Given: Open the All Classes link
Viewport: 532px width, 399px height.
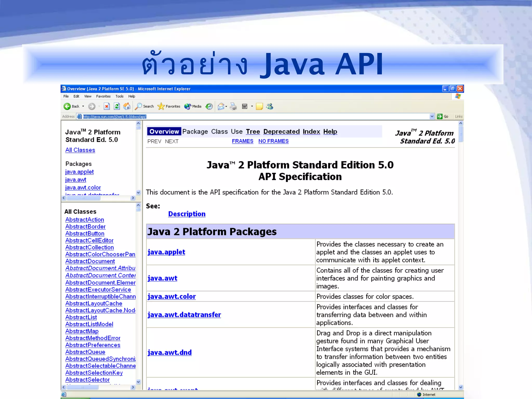Looking at the screenshot, I should pyautogui.click(x=80, y=150).
